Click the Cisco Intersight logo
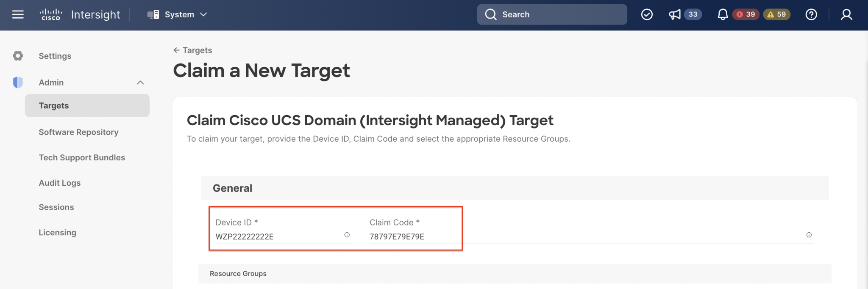 click(x=80, y=14)
